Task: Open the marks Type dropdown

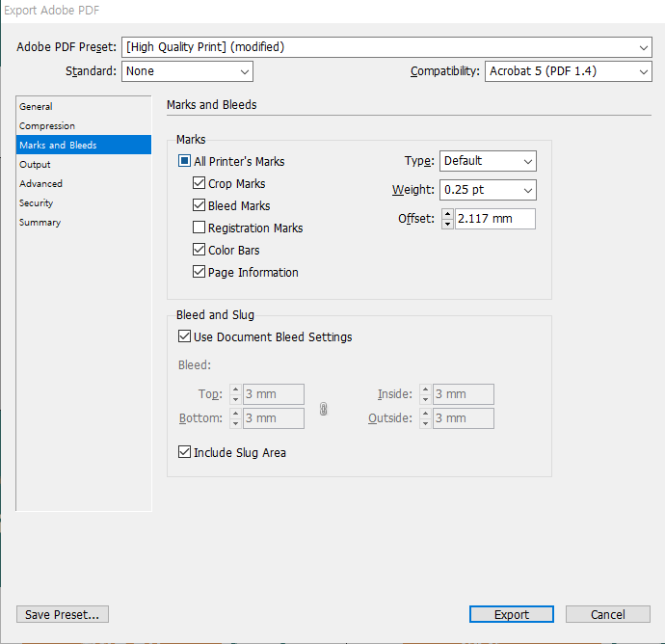Action: coord(488,161)
